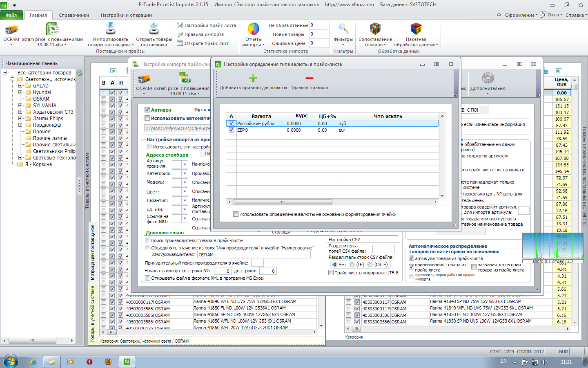
Task: Open the Файл menu
Action: point(12,15)
